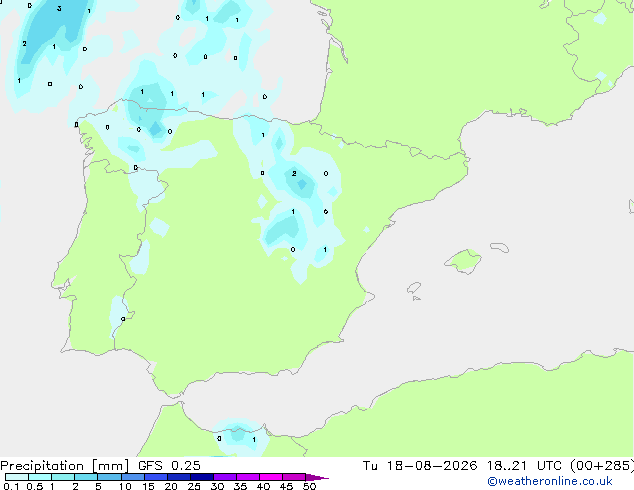Click the 25–30 mm navy legend swatch
The width and height of the screenshot is (634, 490).
point(202,477)
